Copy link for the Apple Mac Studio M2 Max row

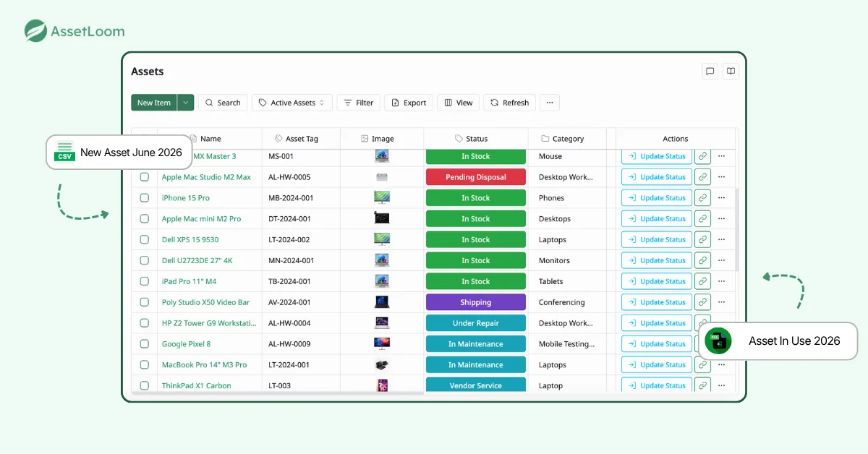coord(702,177)
